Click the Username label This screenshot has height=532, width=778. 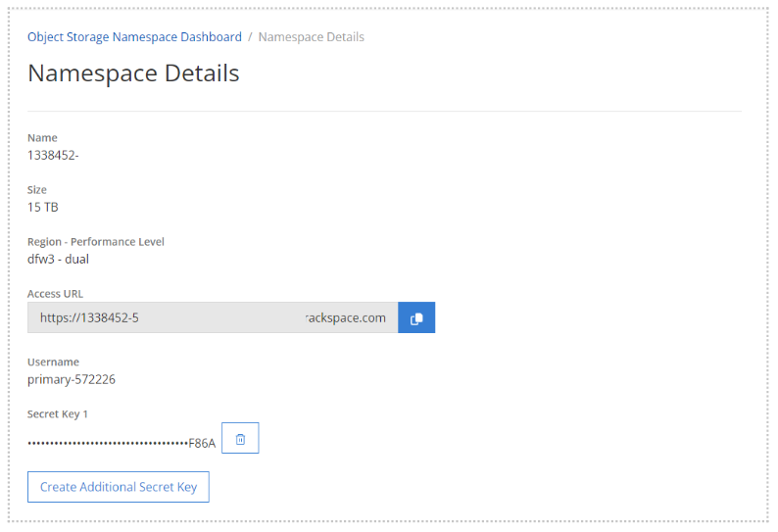tap(53, 362)
